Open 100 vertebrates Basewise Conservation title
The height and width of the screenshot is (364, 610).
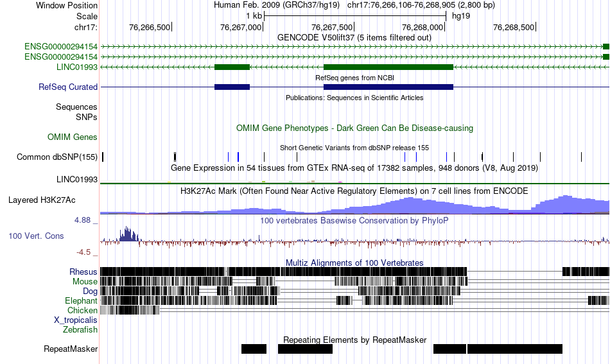click(x=354, y=220)
